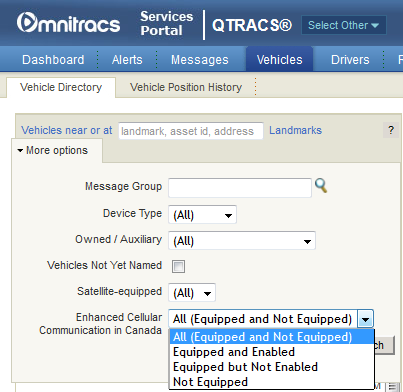This screenshot has height=392, width=403.
Task: Click the Services Portal title text
Action: tap(167, 23)
